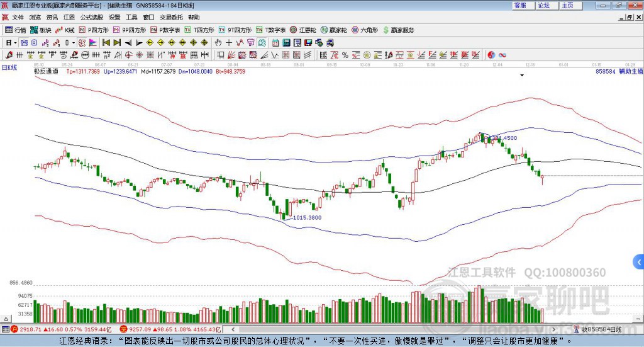Open the calculator tool icon
Image resolution: width=644 pixels, height=347 pixels.
tap(286, 43)
